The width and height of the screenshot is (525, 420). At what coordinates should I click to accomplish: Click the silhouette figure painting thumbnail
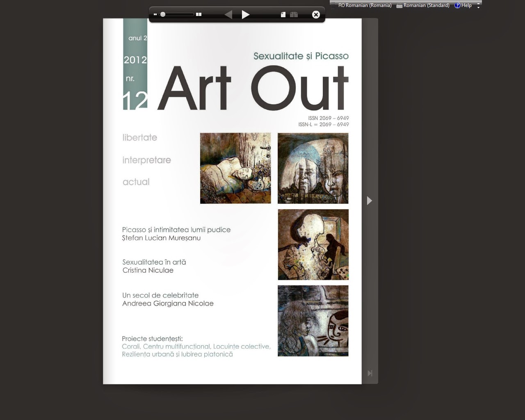click(313, 245)
